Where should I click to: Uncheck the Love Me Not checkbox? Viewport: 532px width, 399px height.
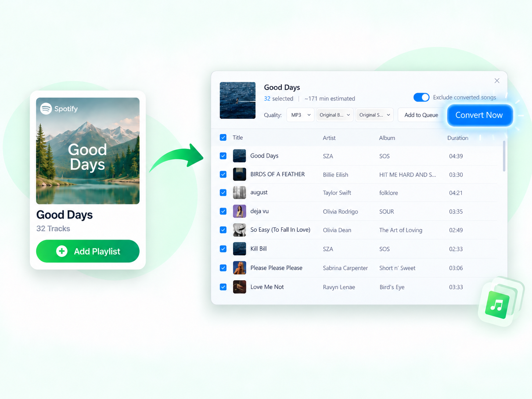(x=223, y=287)
